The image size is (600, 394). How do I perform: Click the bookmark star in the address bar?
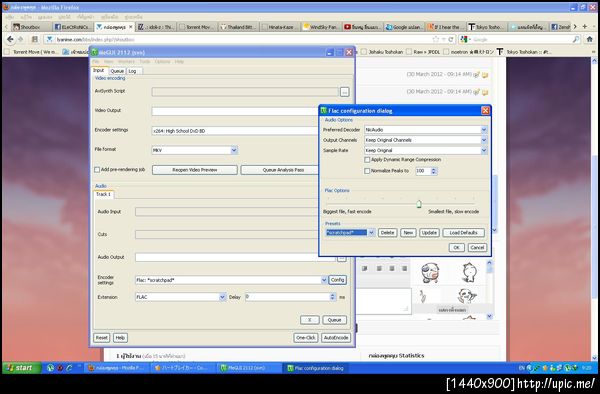pos(435,39)
